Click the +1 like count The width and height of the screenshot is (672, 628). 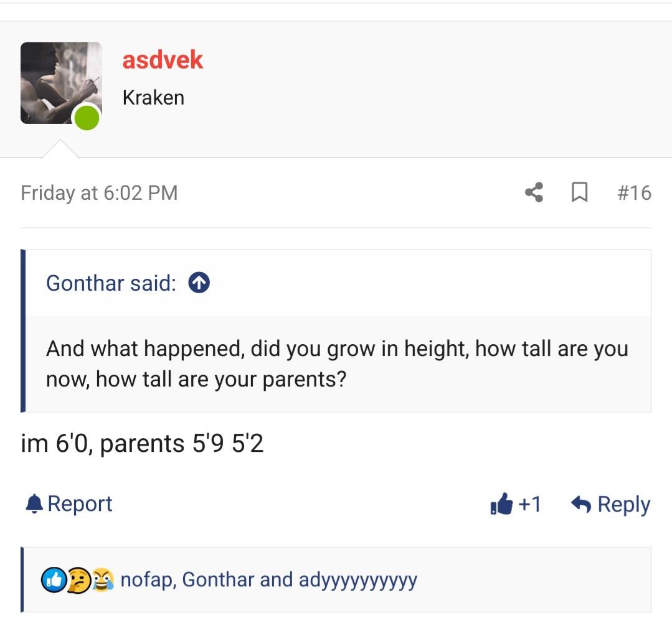coord(529,504)
